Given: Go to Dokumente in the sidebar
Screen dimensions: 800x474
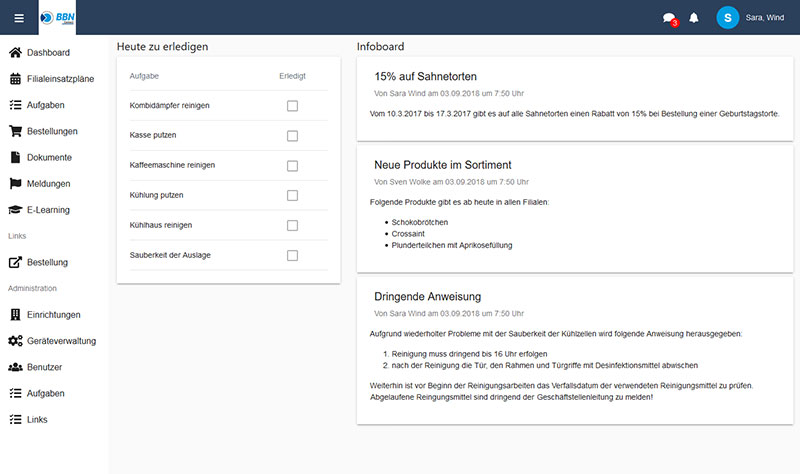Looking at the screenshot, I should (49, 157).
